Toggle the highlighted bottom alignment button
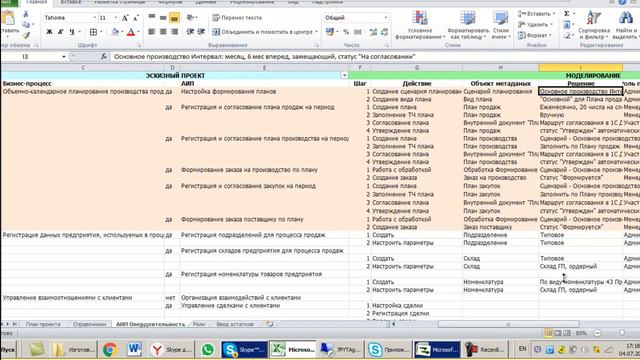 click(x=174, y=18)
